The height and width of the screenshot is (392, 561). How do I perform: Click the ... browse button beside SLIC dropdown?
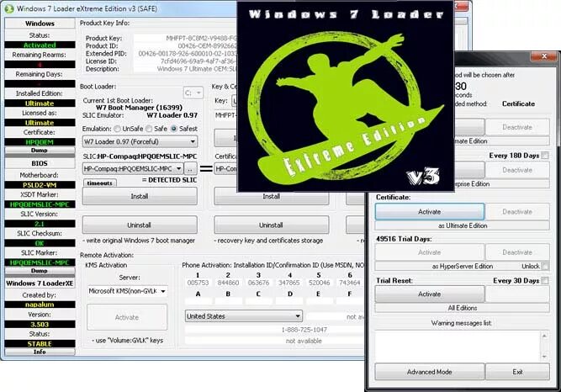(191, 168)
